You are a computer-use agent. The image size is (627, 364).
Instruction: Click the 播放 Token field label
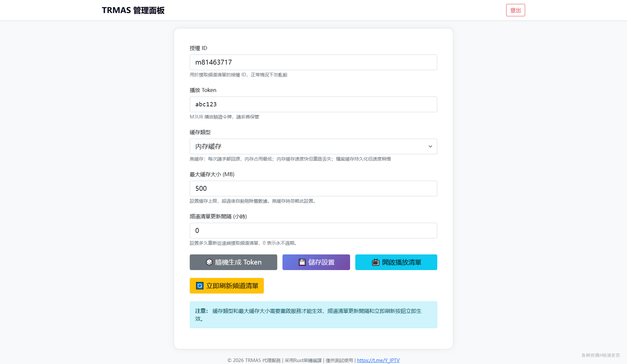click(x=203, y=90)
